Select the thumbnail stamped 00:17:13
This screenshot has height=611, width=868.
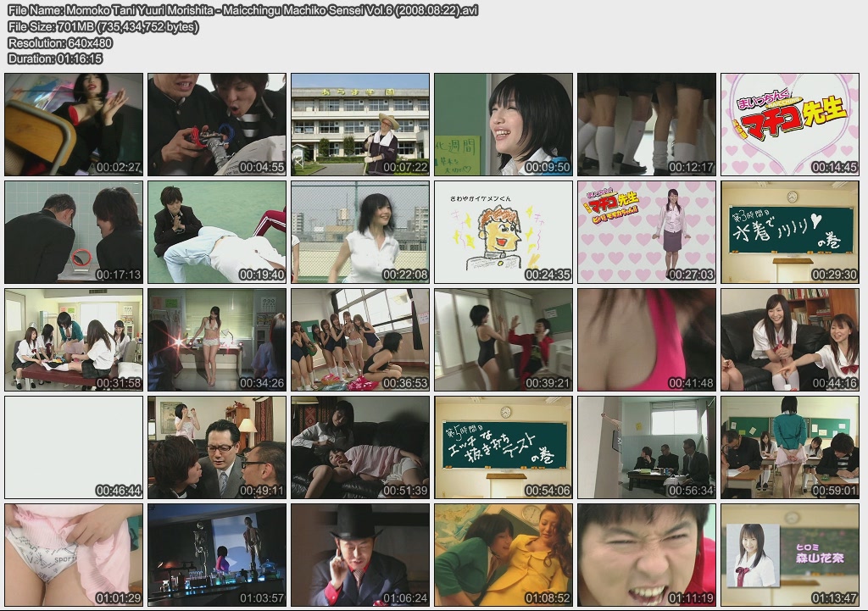click(x=74, y=232)
